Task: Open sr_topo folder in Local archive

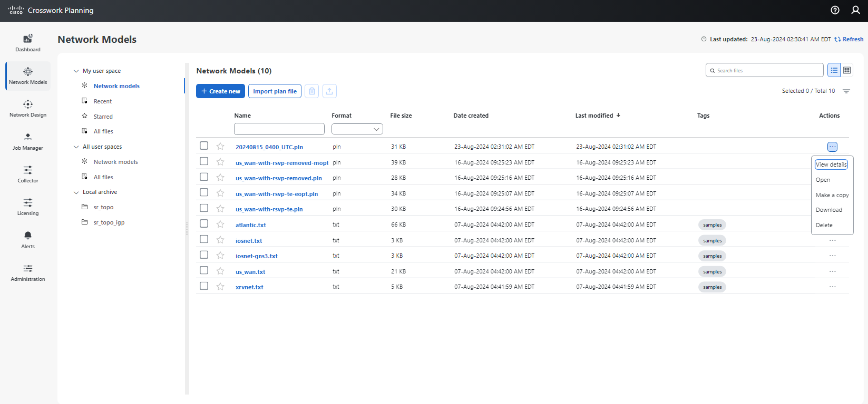Action: pyautogui.click(x=103, y=207)
